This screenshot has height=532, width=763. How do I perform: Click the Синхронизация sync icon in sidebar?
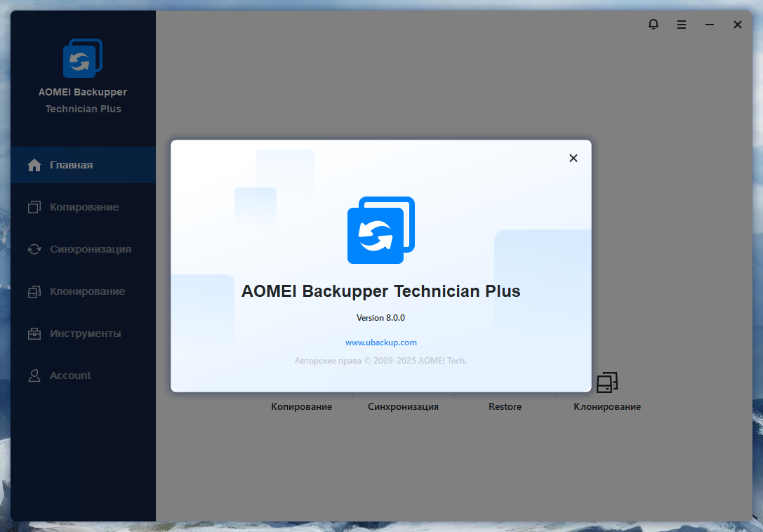pyautogui.click(x=34, y=249)
